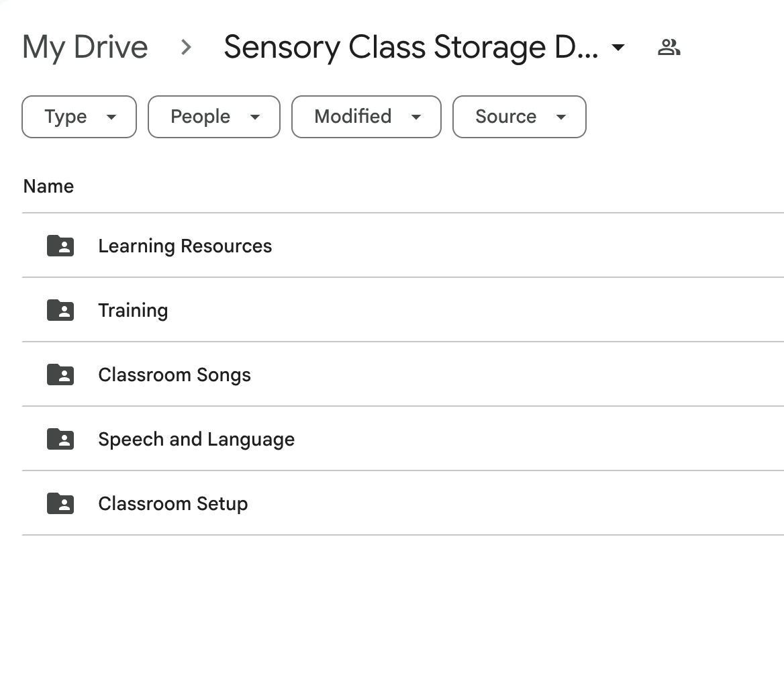Click the breadcrumb chevron separator after My Drive
The height and width of the screenshot is (698, 784).
coord(186,48)
